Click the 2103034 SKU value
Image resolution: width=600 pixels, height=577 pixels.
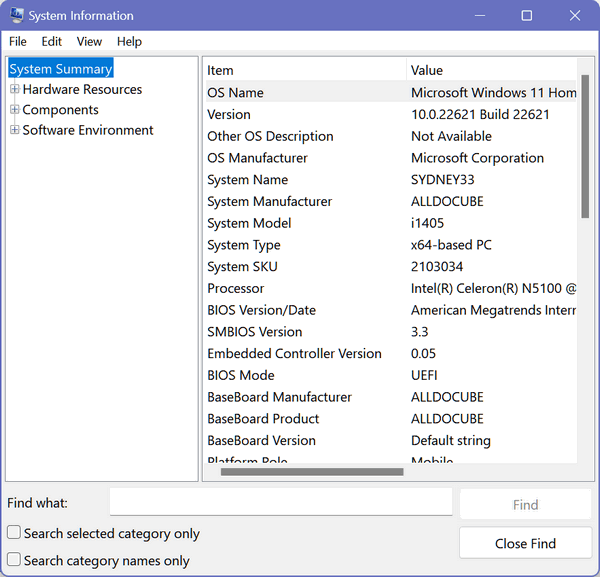coord(437,267)
